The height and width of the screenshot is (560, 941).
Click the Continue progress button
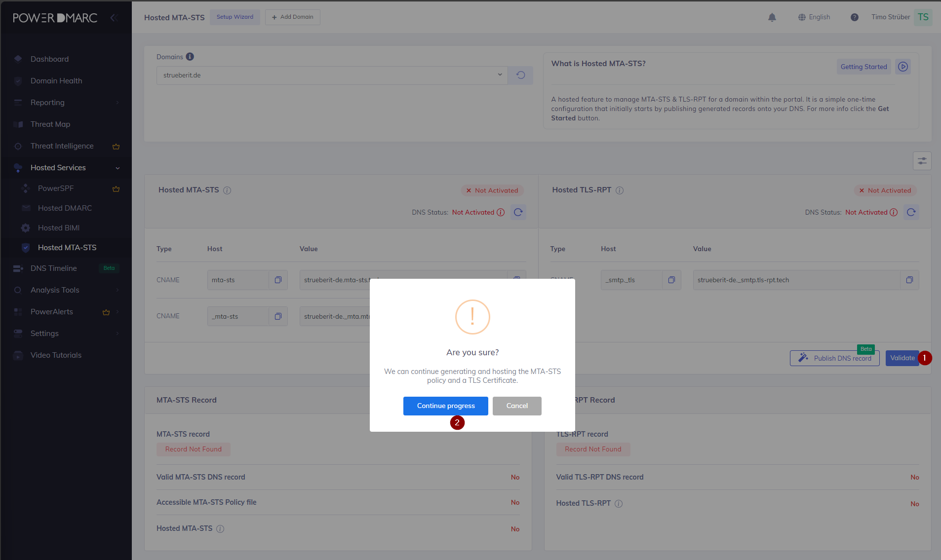click(445, 406)
